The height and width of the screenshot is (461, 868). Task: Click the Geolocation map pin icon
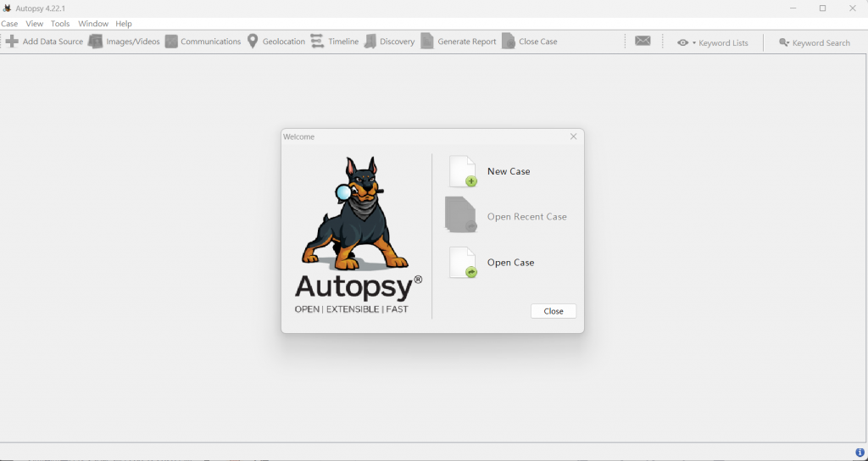(253, 42)
